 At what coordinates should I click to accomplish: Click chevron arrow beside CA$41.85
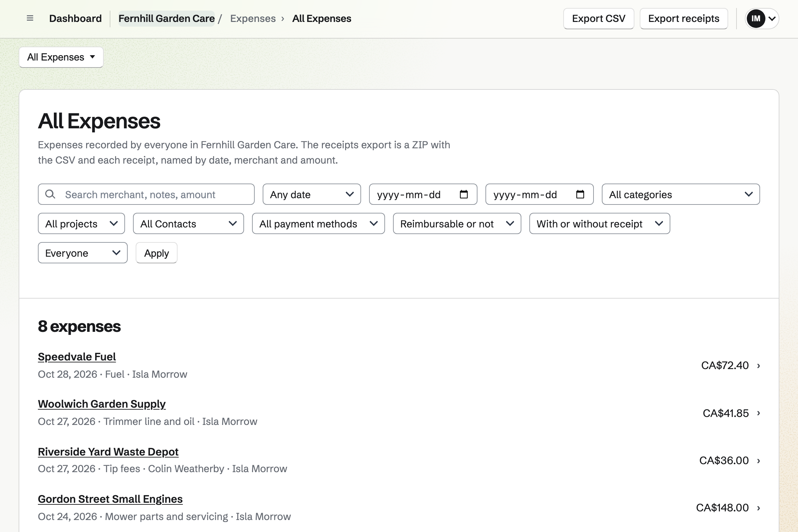(x=758, y=413)
